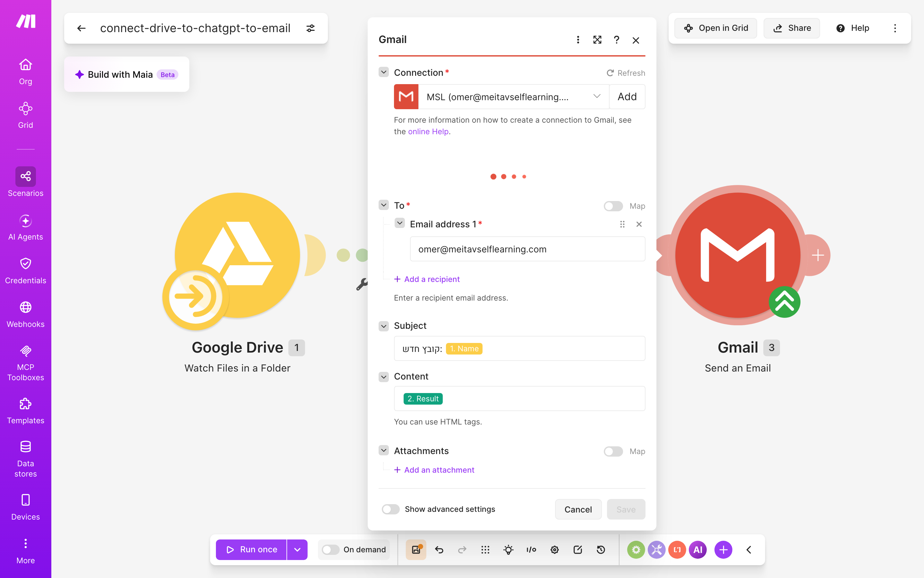Open scenario settings sliders icon
This screenshot has height=578, width=924.
[x=311, y=28]
